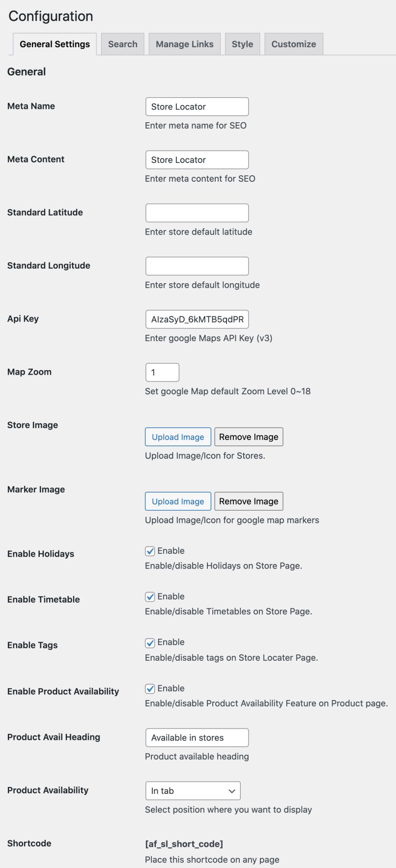Focus the Standard Longitude input field
Screen dimensions: 396x868
pos(197,266)
